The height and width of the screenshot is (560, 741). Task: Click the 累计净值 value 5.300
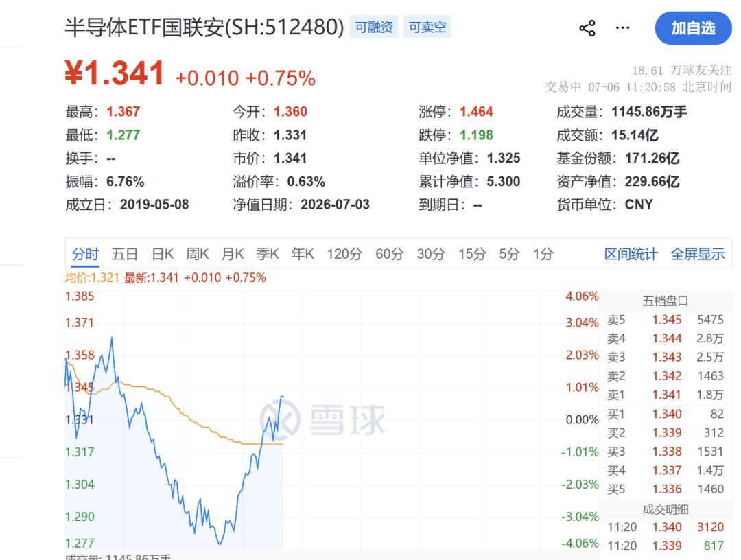click(504, 181)
